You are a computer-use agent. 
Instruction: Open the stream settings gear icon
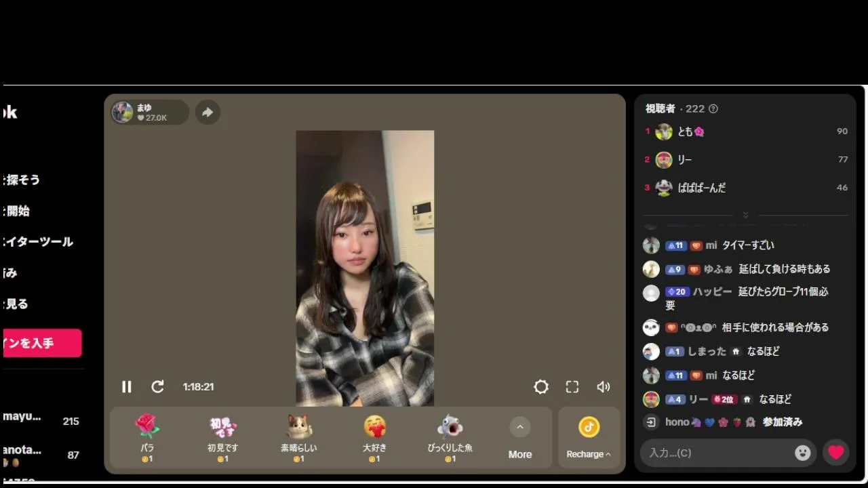click(x=541, y=386)
